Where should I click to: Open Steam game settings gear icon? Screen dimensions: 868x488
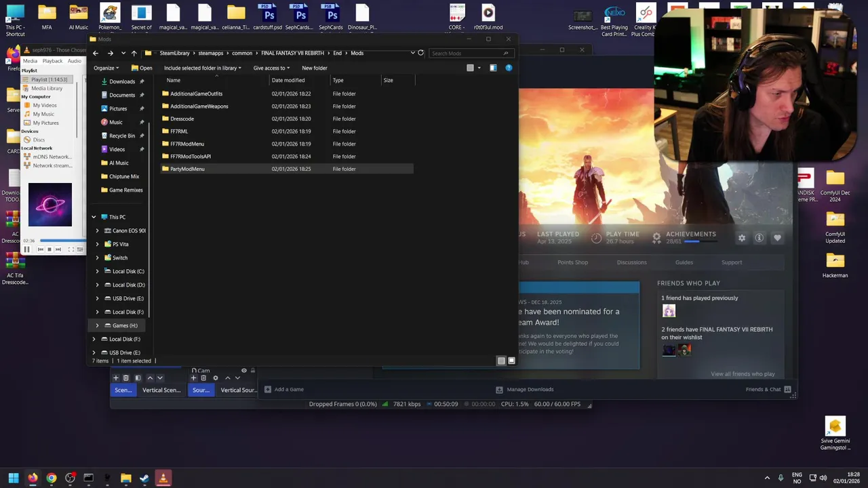742,238
